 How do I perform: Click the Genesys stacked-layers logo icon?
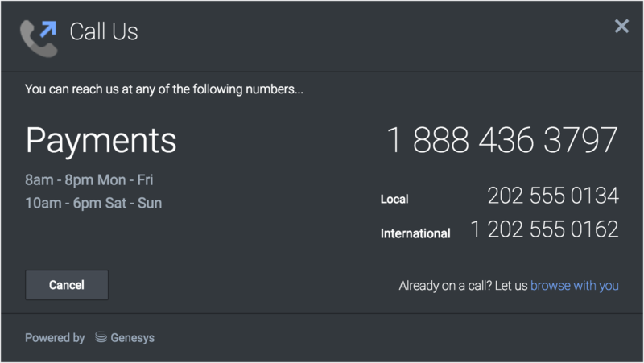point(101,338)
